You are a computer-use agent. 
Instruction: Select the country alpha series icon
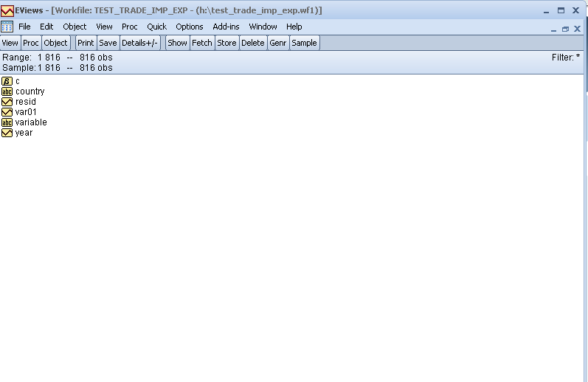(7, 91)
